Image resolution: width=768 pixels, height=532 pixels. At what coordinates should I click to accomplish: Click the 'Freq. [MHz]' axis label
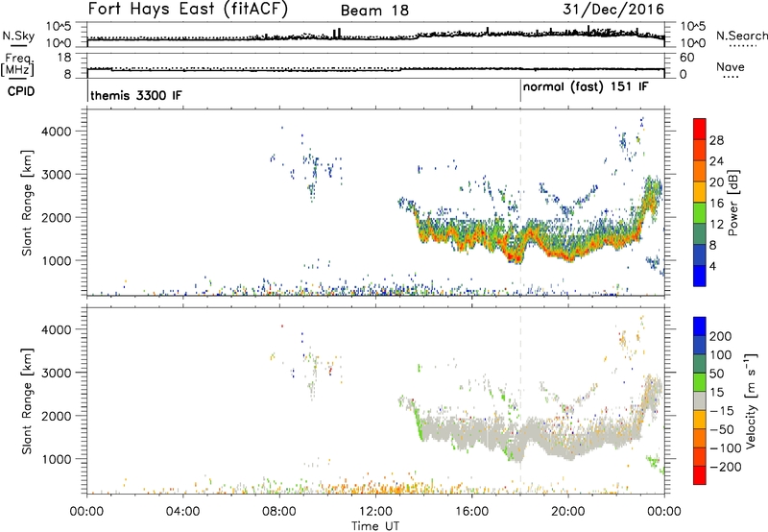[x=17, y=65]
